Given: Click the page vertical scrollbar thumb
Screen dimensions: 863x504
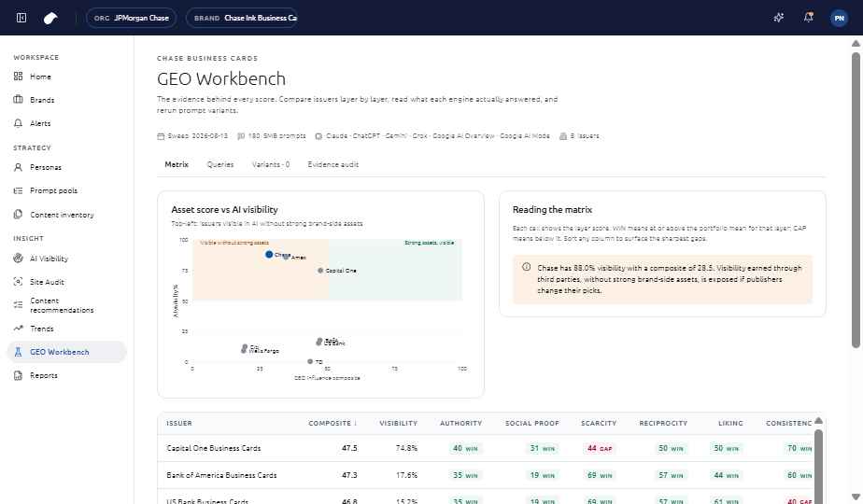Looking at the screenshot, I should [856, 200].
